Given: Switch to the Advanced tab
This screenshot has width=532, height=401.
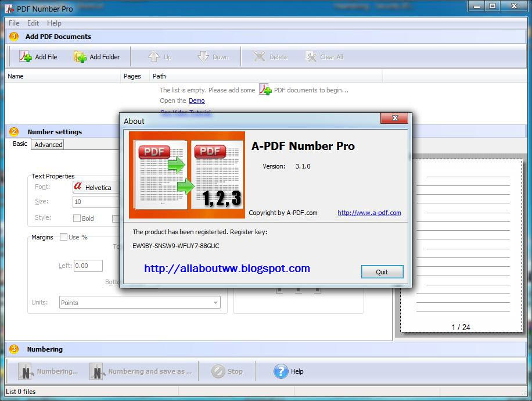Looking at the screenshot, I should point(48,145).
